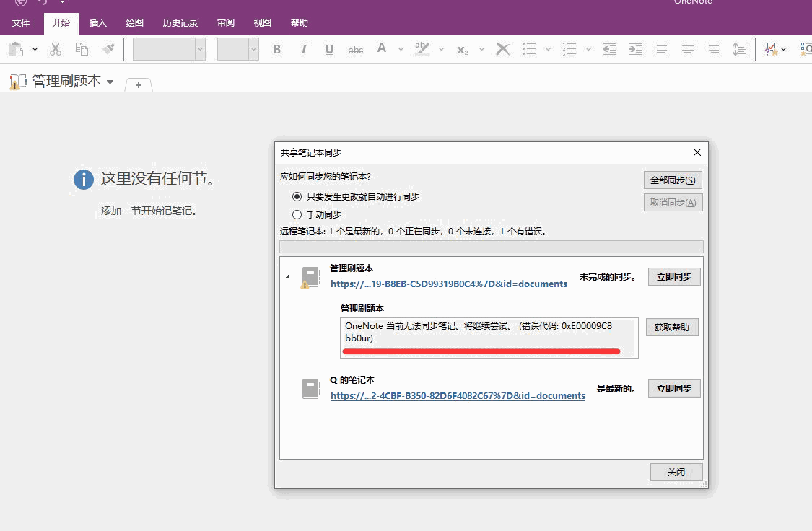Viewport: 812px width, 531px height.
Task: Click the 关闭 button
Action: point(676,472)
